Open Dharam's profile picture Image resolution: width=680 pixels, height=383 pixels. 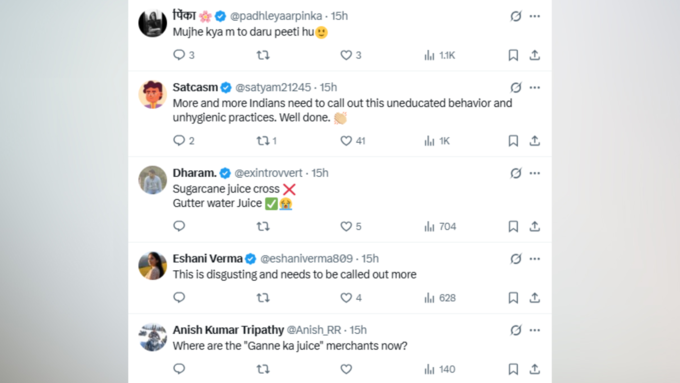tap(152, 180)
